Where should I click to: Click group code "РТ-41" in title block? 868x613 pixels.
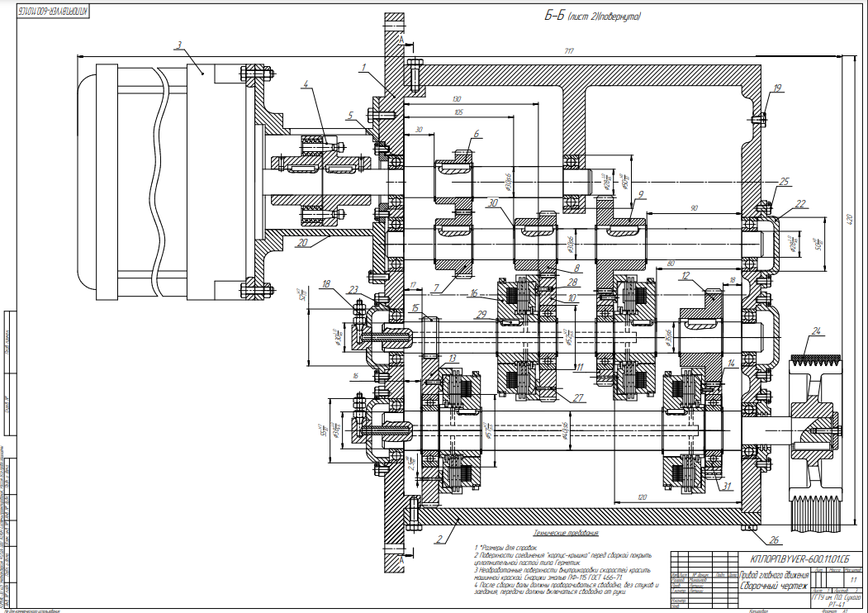836,606
